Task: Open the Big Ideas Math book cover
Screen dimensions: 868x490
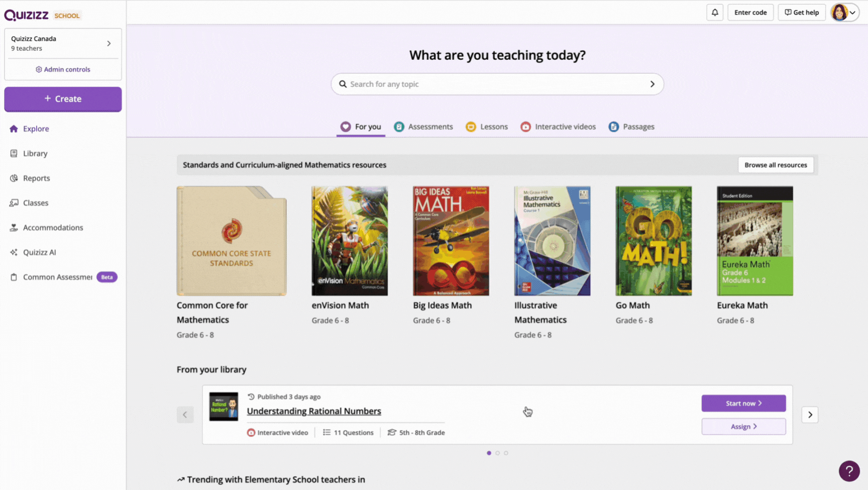Action: (451, 241)
